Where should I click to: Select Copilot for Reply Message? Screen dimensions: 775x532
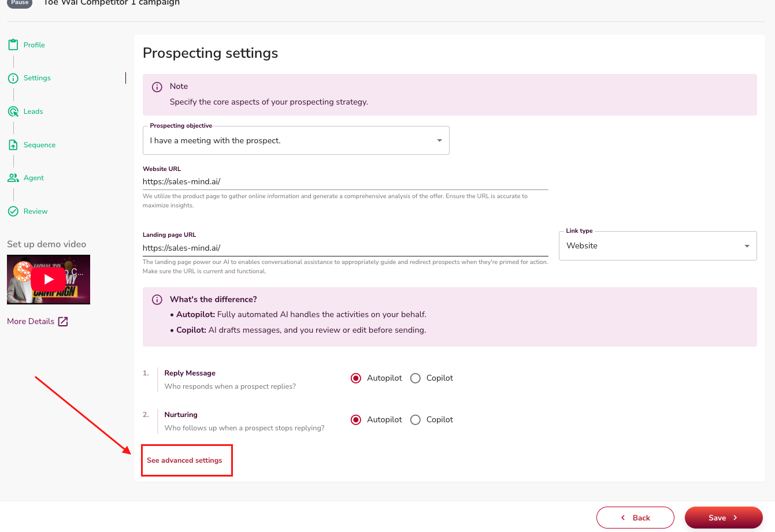tap(415, 378)
